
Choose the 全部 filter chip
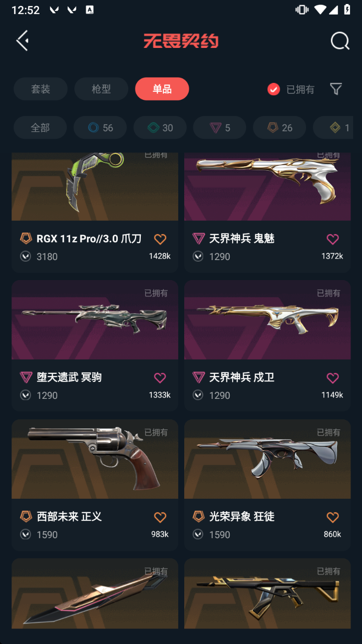point(40,128)
